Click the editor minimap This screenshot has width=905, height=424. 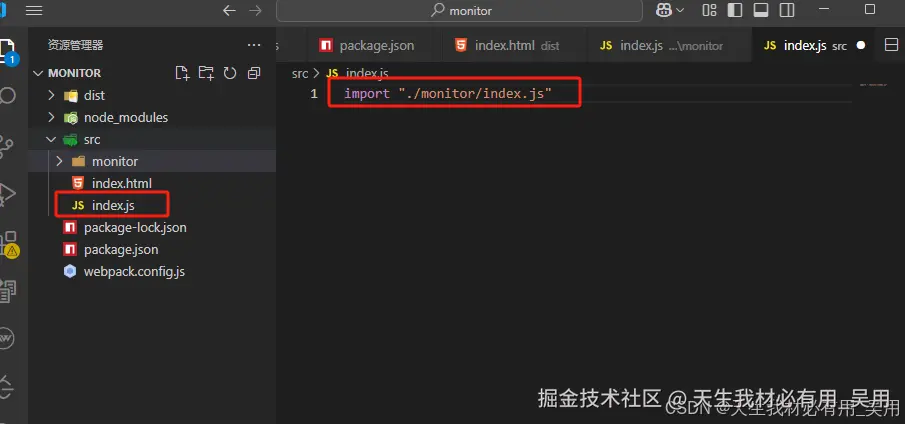(873, 85)
